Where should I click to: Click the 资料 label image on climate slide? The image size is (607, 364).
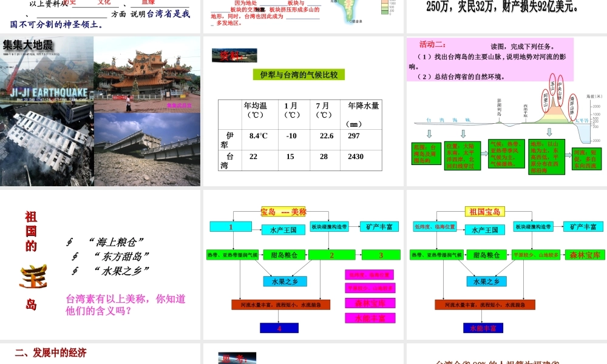[234, 55]
